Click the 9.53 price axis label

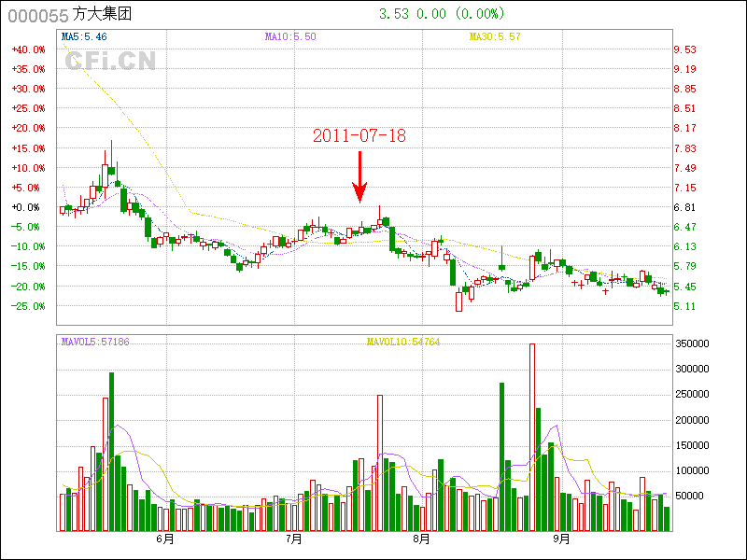[x=684, y=49]
